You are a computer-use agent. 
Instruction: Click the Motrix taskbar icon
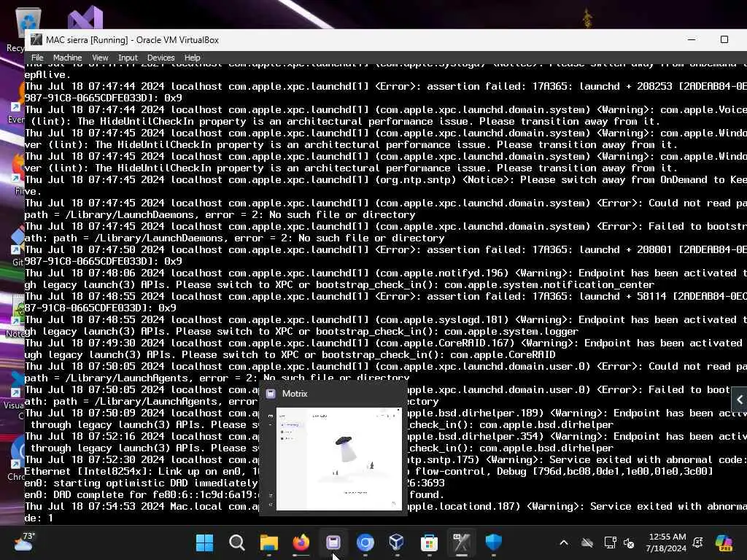coord(333,542)
